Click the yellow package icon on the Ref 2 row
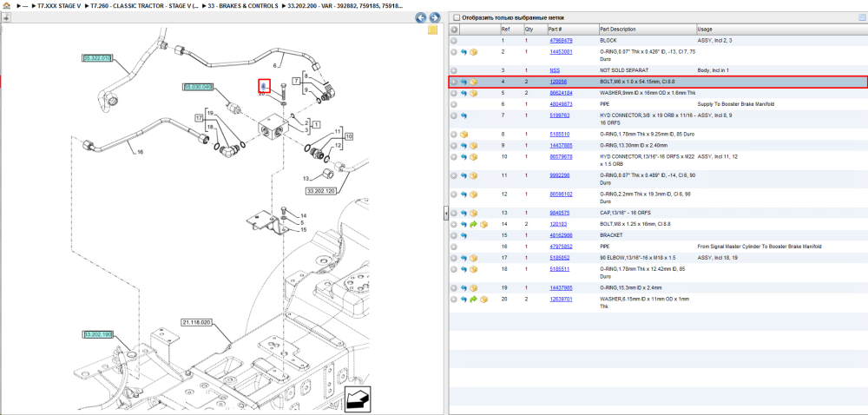868x415 pixels. [x=473, y=52]
